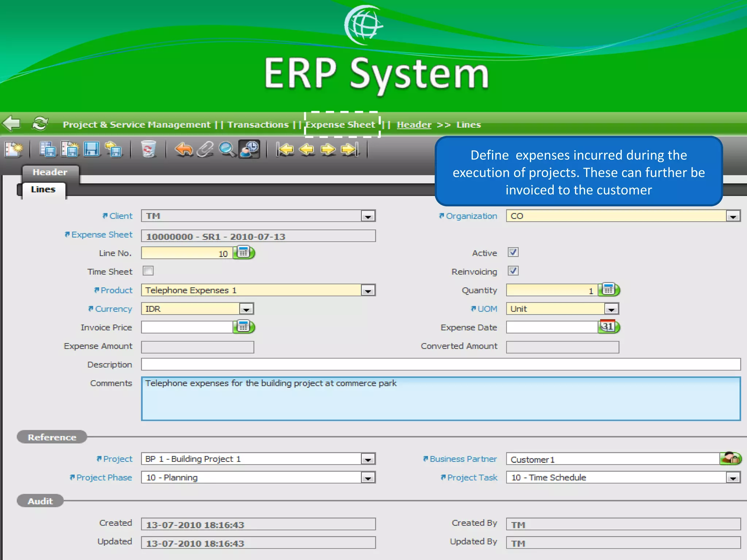
Task: Open the Project Task dropdown
Action: [733, 478]
